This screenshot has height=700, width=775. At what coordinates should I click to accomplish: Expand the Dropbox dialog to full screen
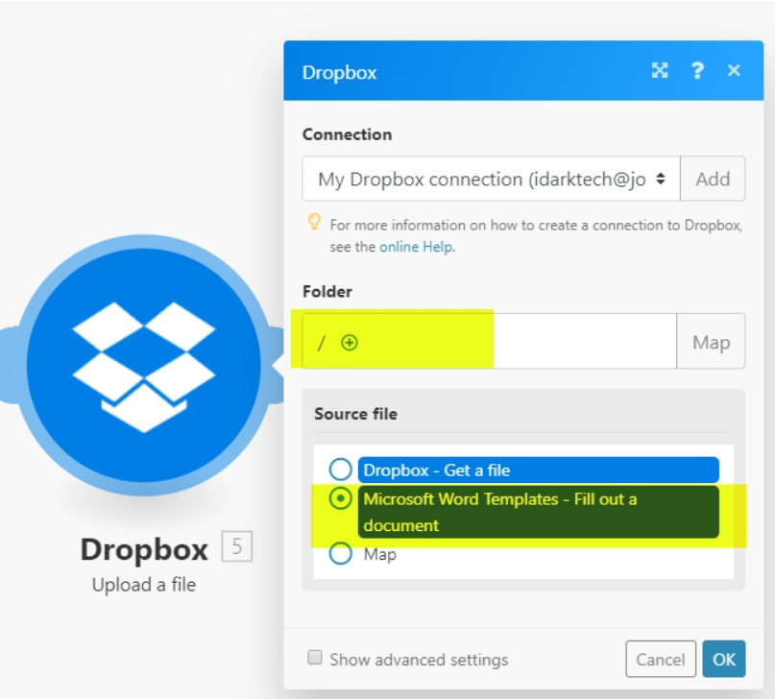pyautogui.click(x=660, y=71)
